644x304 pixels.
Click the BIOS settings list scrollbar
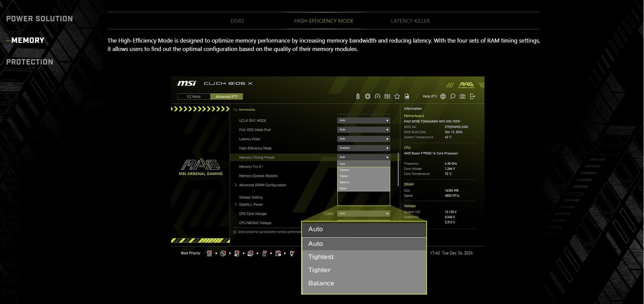[398, 169]
